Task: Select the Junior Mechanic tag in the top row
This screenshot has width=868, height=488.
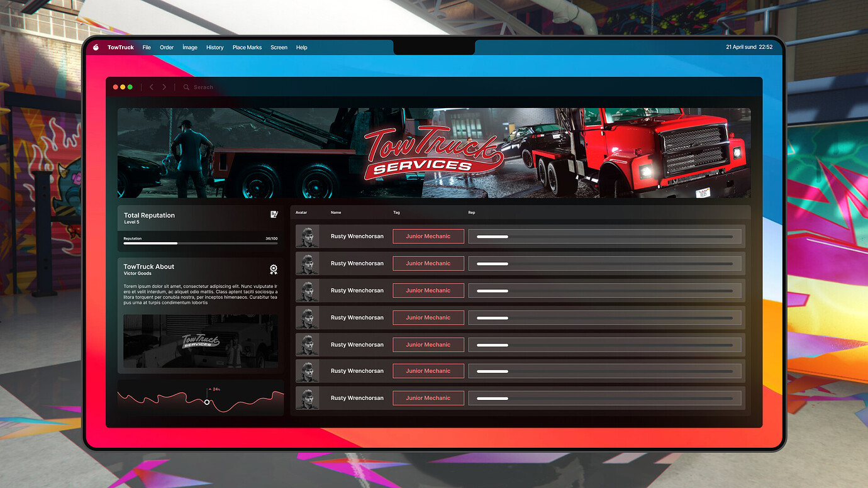Action: (428, 236)
